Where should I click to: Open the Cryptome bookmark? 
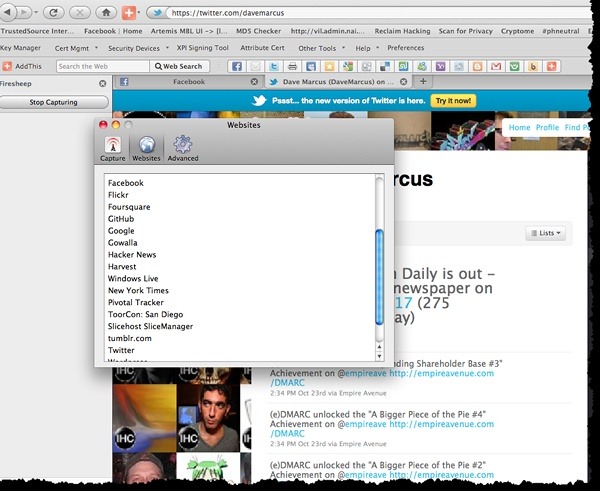[517, 31]
